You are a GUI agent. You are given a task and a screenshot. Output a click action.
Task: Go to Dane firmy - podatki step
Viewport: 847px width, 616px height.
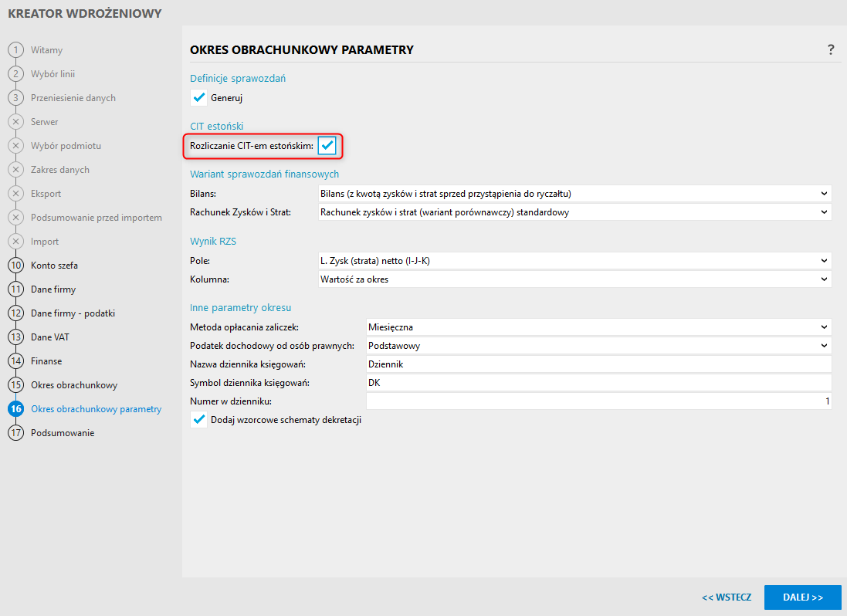73,313
